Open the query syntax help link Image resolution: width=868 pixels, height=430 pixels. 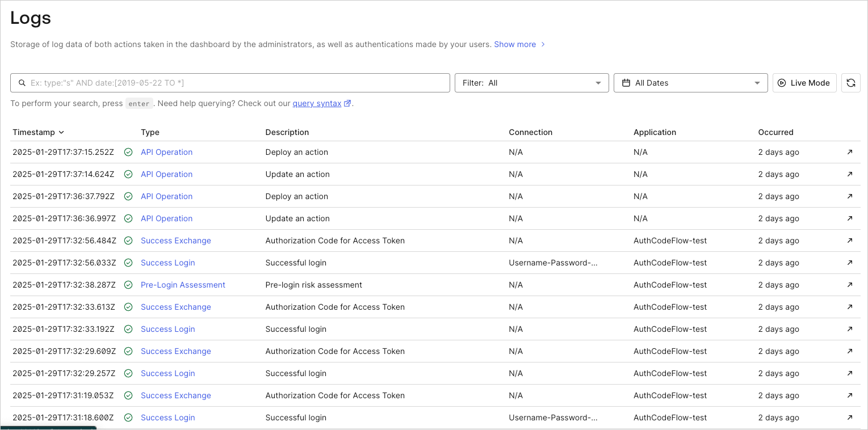[x=316, y=103]
